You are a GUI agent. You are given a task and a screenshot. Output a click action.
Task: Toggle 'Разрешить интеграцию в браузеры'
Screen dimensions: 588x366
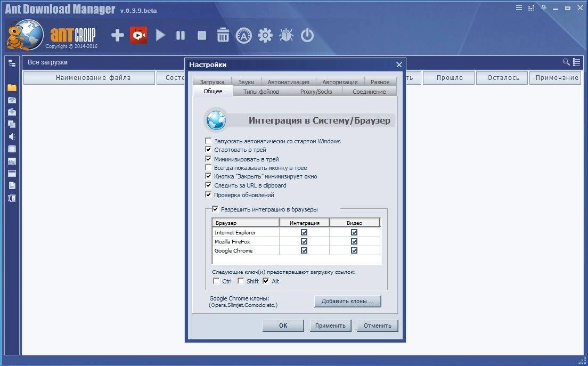[215, 209]
